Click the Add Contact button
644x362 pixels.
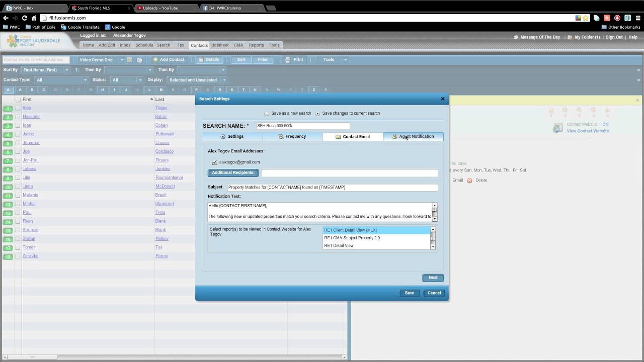click(169, 60)
